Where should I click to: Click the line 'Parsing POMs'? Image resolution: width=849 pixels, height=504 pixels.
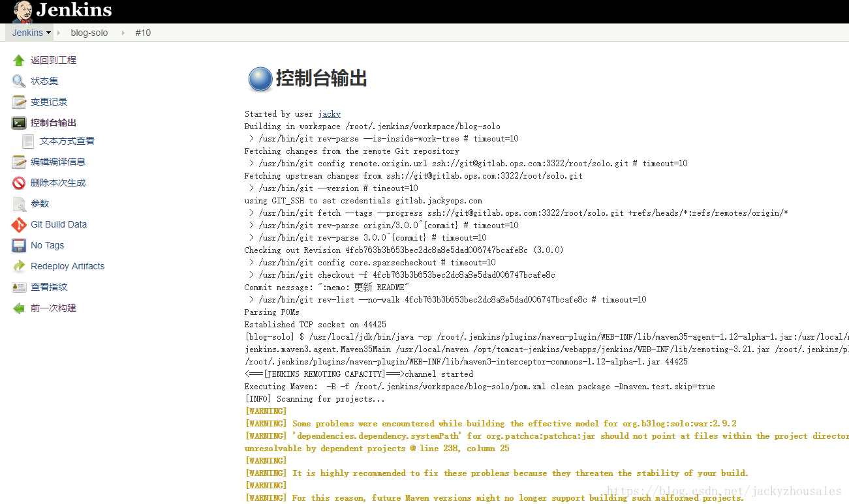pos(272,312)
